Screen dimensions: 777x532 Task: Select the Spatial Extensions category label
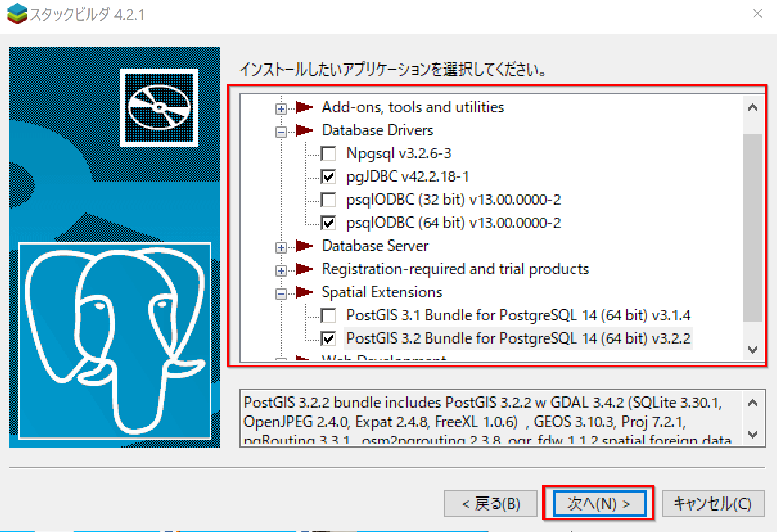pyautogui.click(x=382, y=292)
